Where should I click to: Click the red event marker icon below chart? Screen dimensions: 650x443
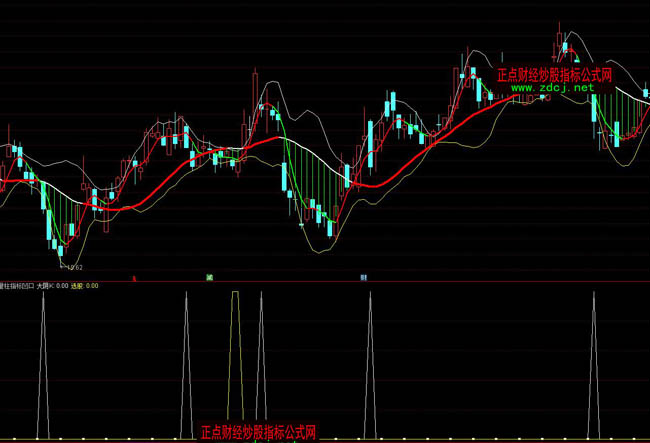(134, 277)
